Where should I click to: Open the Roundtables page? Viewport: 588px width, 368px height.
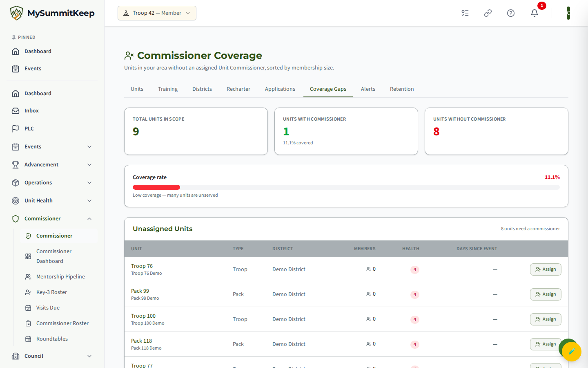tap(58, 339)
